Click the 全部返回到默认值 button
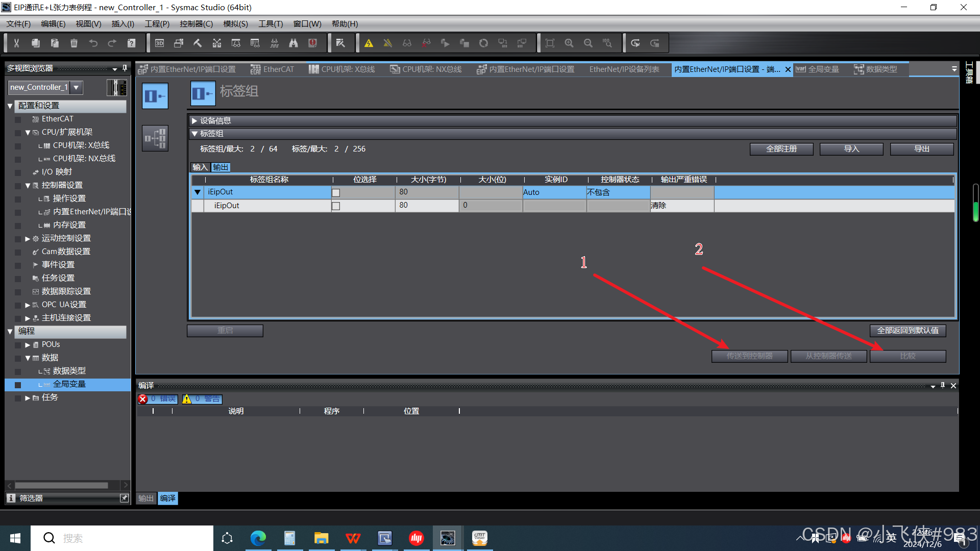 point(908,331)
